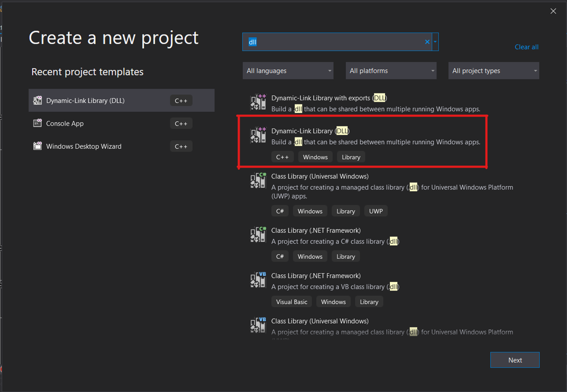Select Dynamic-Link Library (DLL) in recent templates

click(x=121, y=101)
